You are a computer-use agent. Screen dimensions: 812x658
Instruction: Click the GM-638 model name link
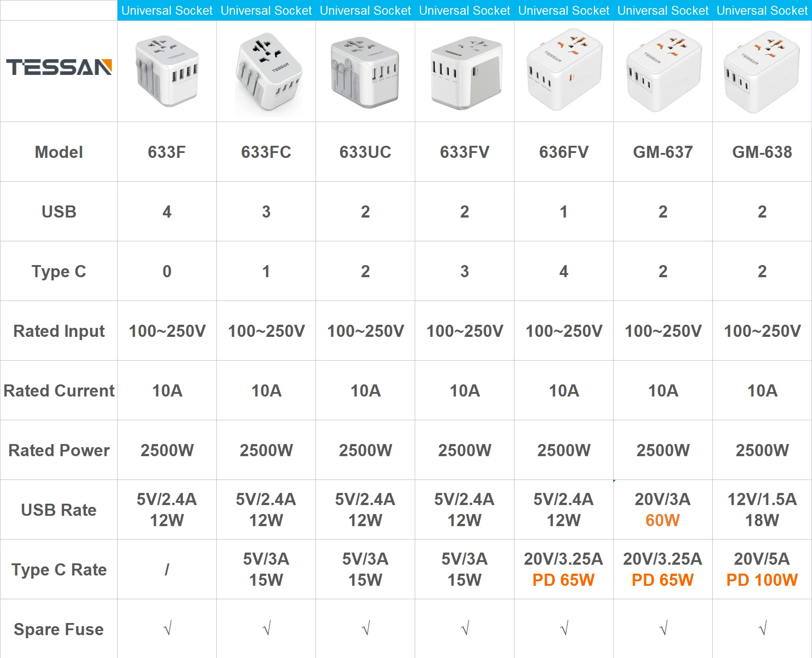(762, 152)
